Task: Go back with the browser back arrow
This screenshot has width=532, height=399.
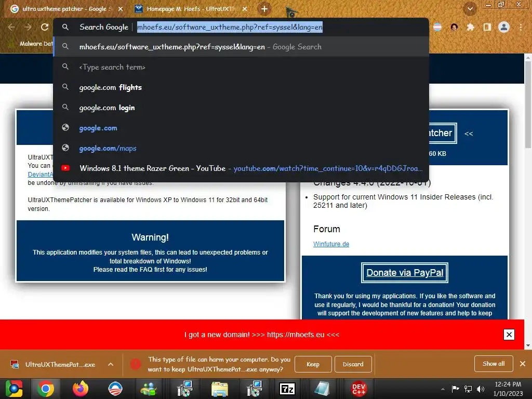Action: coord(11,27)
